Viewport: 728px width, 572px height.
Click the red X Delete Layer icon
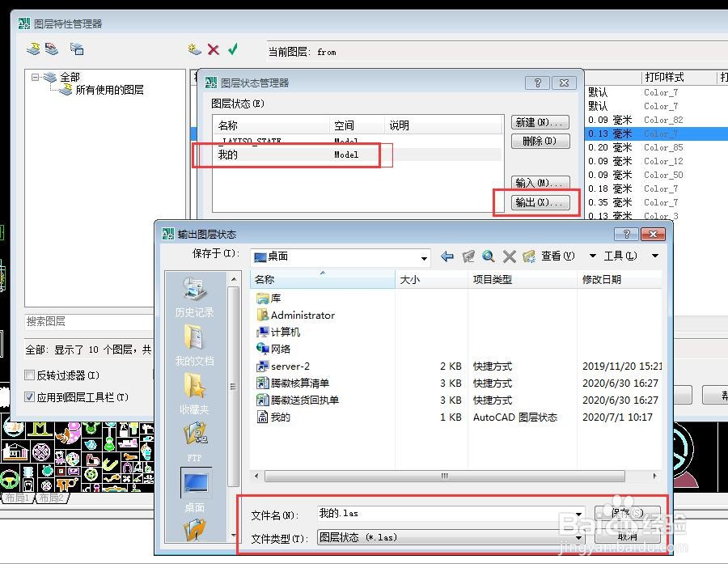(214, 49)
